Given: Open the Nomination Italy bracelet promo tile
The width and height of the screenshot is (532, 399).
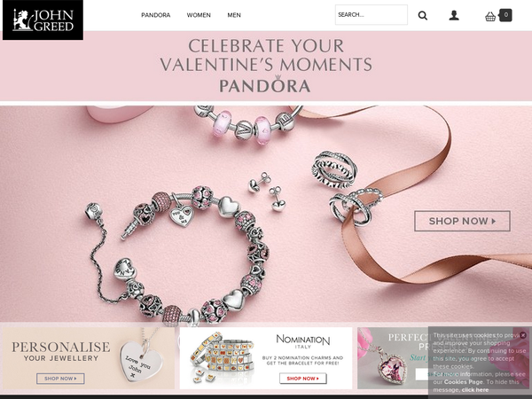Looking at the screenshot, I should pyautogui.click(x=266, y=358).
